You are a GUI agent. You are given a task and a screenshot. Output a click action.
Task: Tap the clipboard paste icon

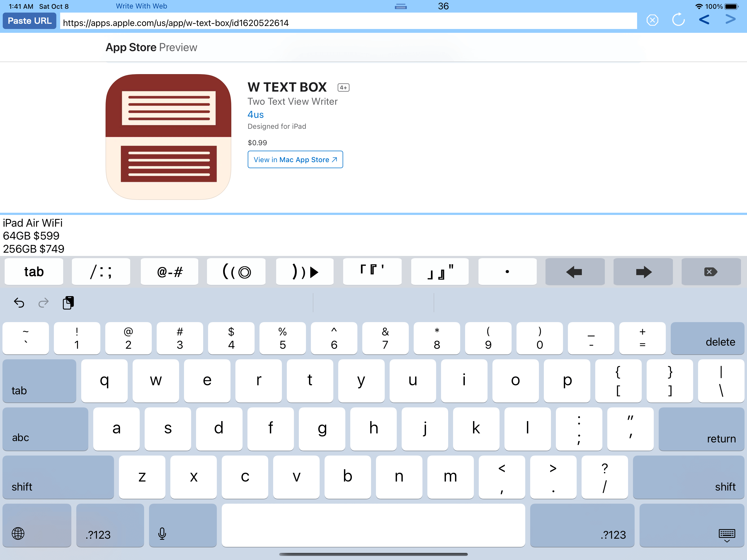(x=68, y=303)
